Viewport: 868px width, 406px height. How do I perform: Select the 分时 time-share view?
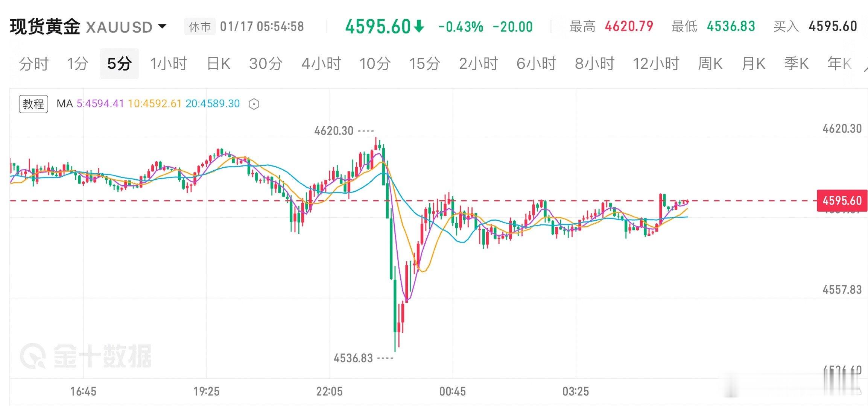point(33,64)
